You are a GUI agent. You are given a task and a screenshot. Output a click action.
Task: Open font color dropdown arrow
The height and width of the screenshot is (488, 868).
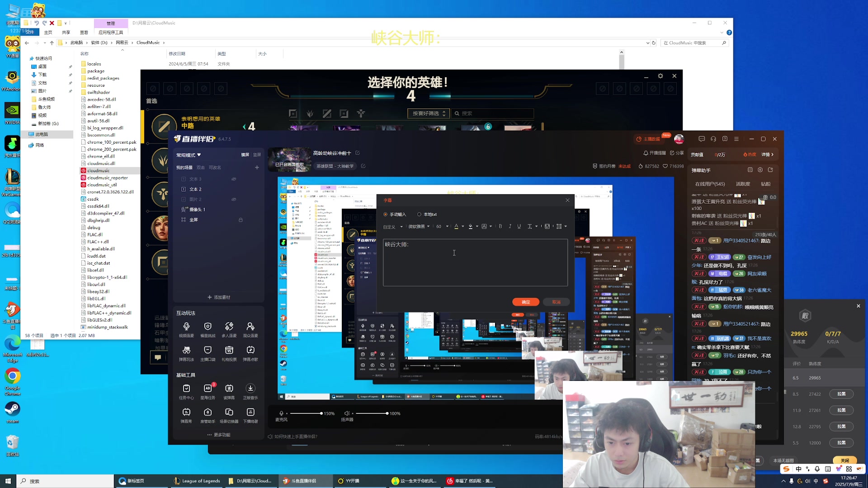pyautogui.click(x=463, y=226)
